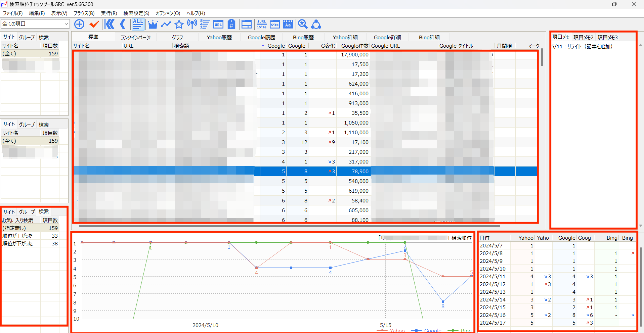Image resolution: width=644 pixels, height=333 pixels.
Task: Sort by the URL column header
Action: [147, 46]
